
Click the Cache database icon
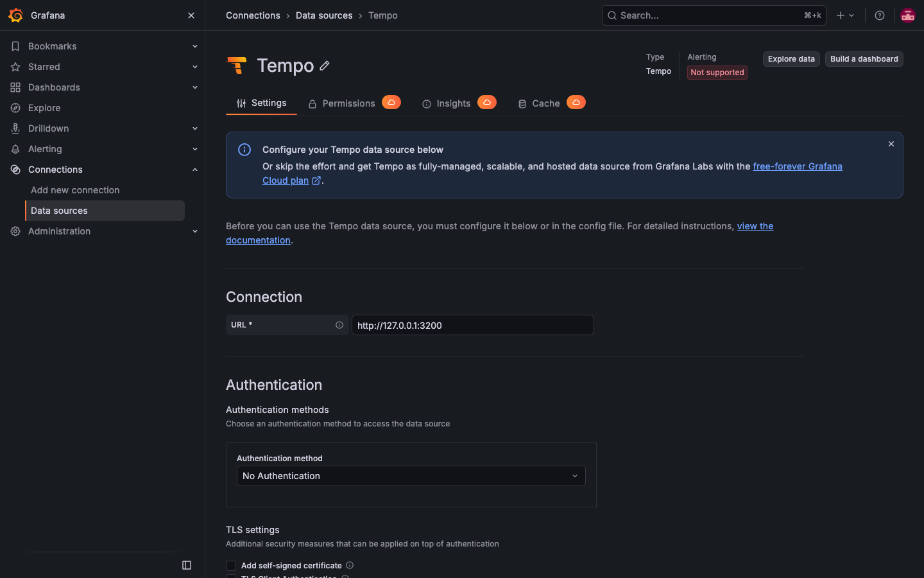tap(522, 104)
